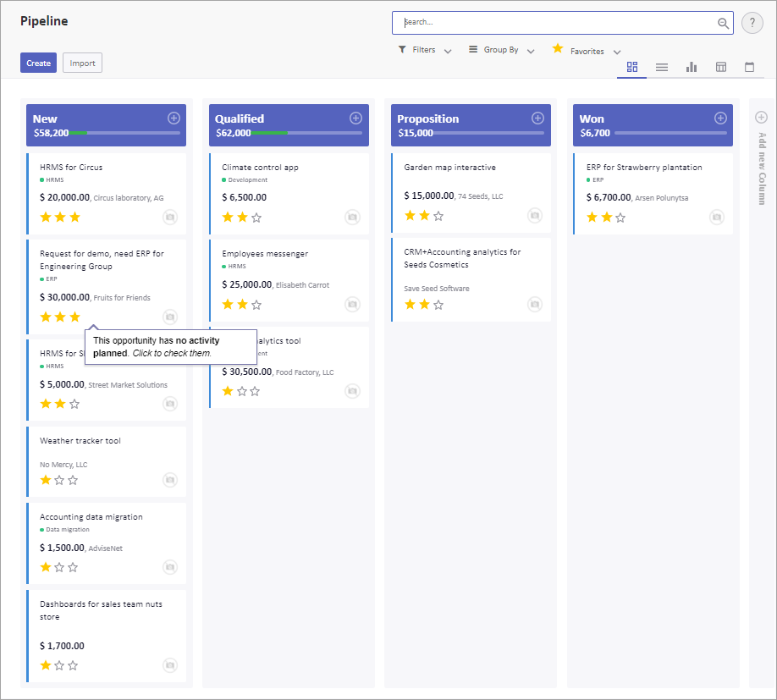Image resolution: width=777 pixels, height=700 pixels.
Task: Switch to the list view icon
Action: (x=662, y=67)
